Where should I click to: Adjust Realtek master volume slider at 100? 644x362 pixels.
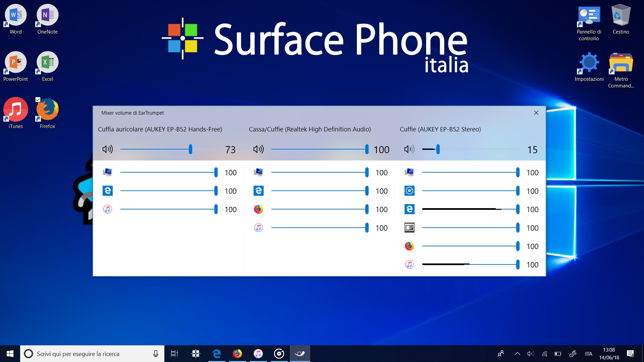(x=320, y=149)
